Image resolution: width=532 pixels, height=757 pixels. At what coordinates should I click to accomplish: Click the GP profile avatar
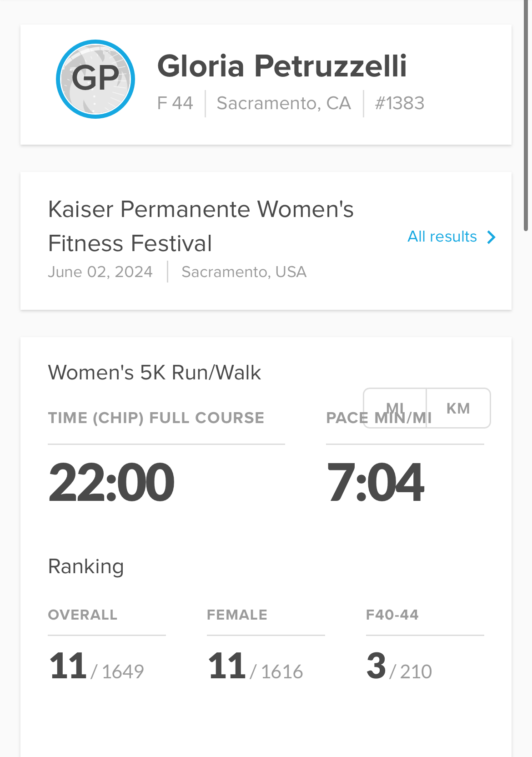click(x=95, y=79)
